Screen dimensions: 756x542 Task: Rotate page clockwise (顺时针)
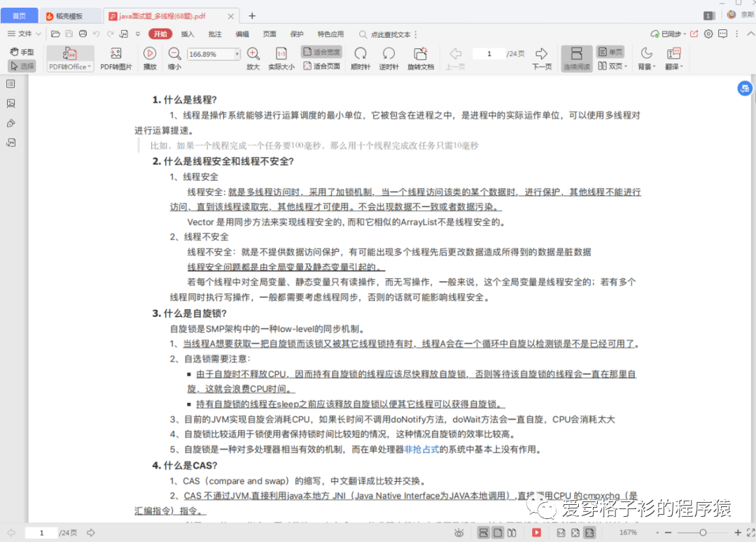pyautogui.click(x=360, y=59)
